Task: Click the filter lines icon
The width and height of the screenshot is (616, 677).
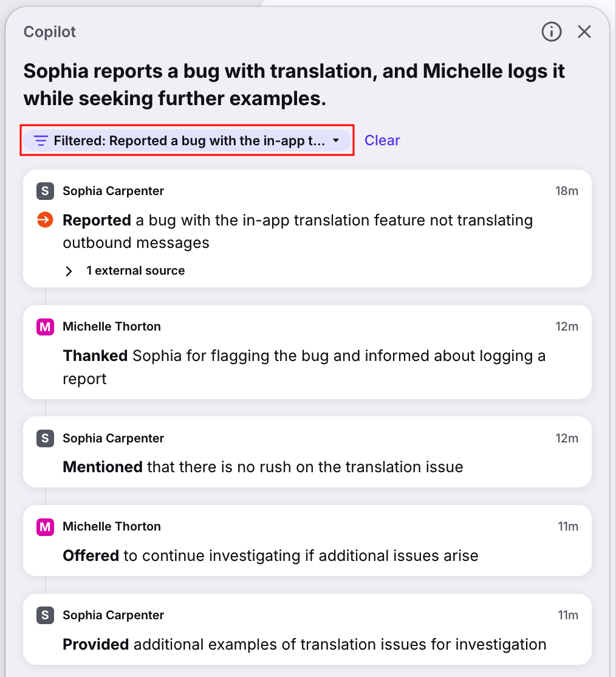Action: [41, 141]
